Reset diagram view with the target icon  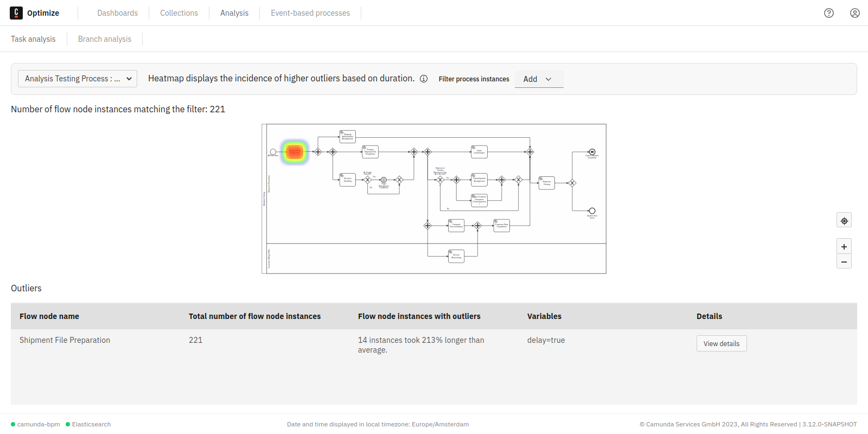[844, 220]
